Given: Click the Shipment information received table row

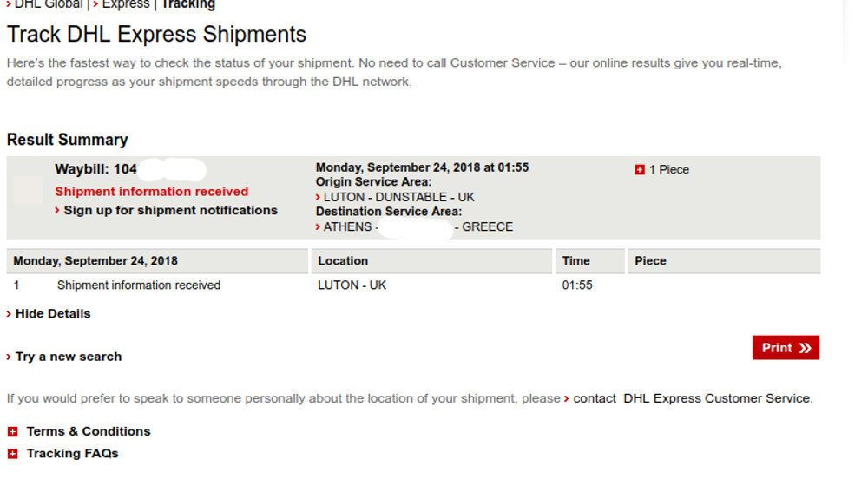Looking at the screenshot, I should [x=413, y=285].
